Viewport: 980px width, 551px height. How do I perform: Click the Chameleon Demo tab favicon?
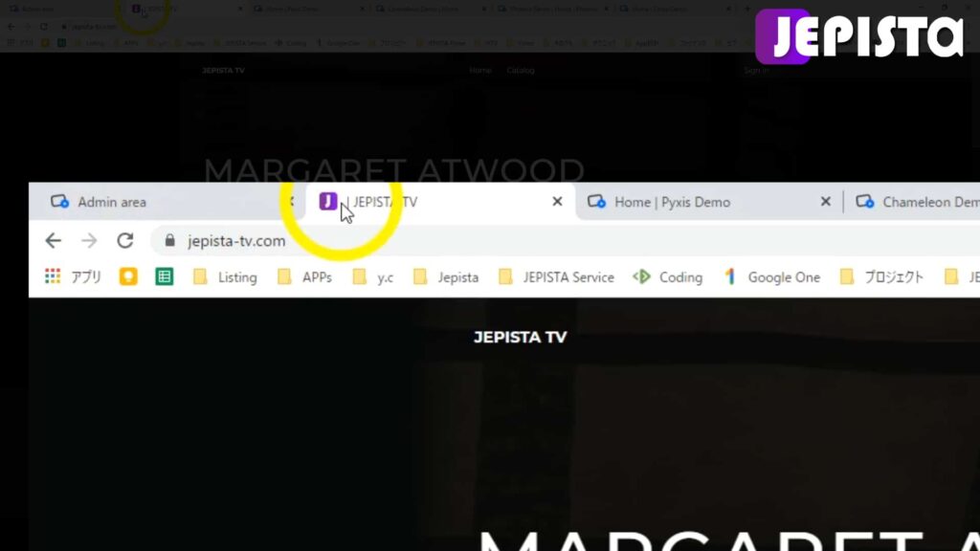point(865,201)
